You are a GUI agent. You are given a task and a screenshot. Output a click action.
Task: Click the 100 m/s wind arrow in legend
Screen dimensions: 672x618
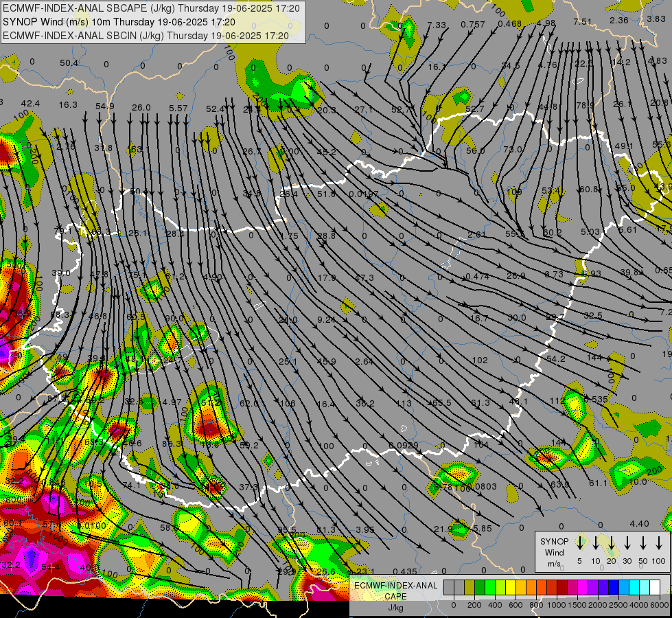(x=659, y=543)
